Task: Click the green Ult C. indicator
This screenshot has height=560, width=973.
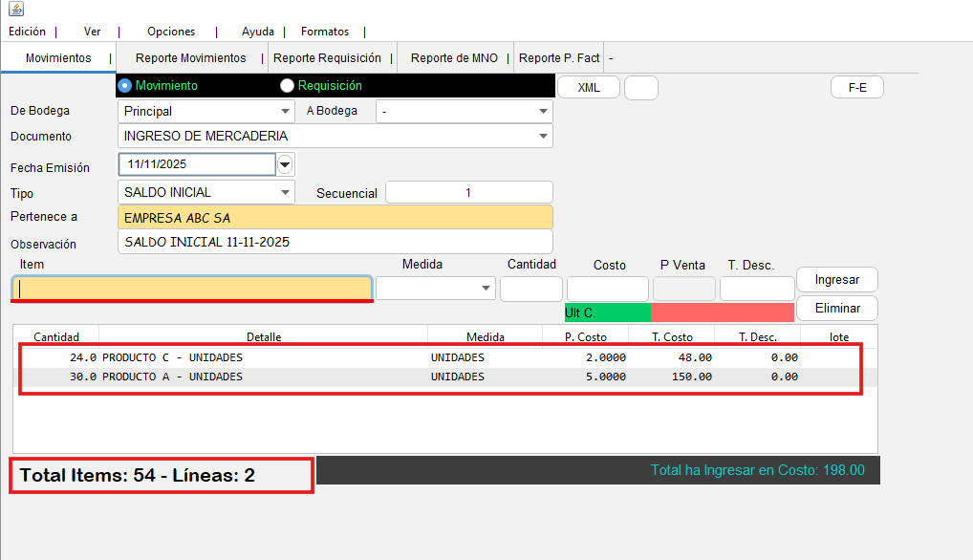Action: pyautogui.click(x=607, y=312)
